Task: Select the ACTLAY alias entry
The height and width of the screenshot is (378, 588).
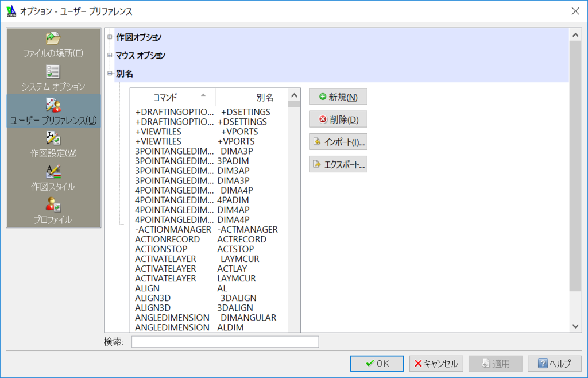Action: coord(232,269)
